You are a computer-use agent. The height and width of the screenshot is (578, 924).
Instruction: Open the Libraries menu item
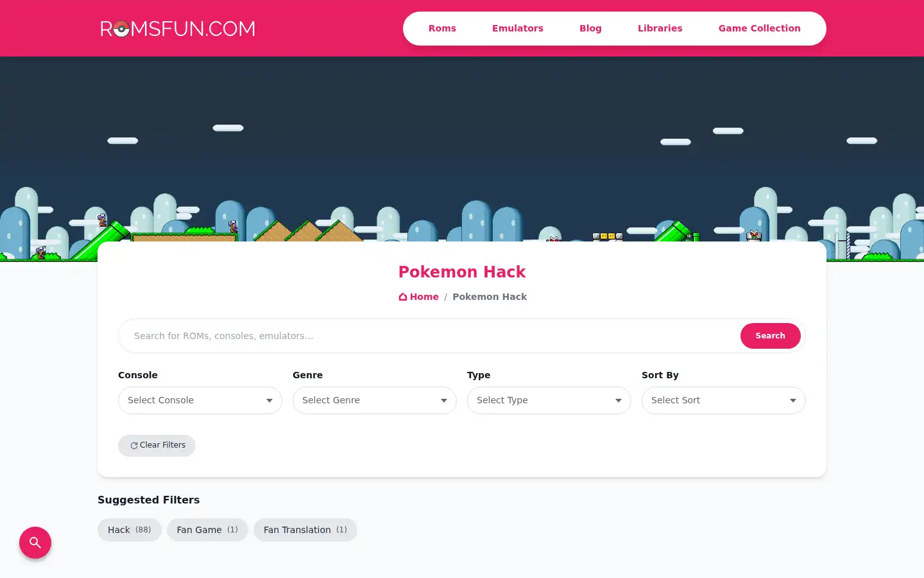click(660, 28)
